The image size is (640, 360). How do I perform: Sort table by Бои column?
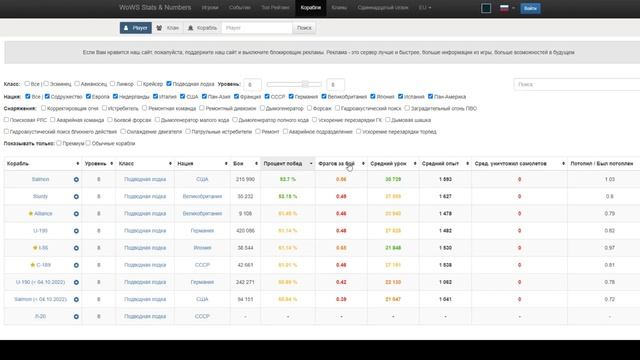(x=245, y=164)
